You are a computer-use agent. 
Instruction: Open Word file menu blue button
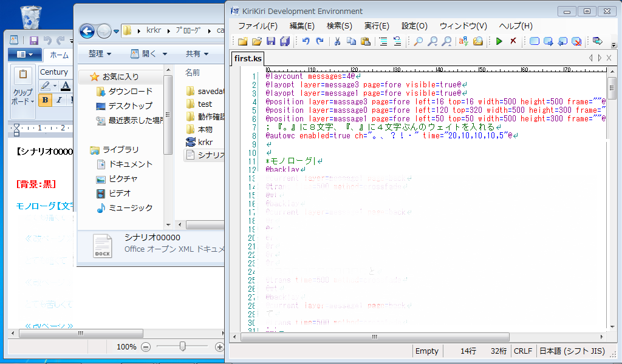point(24,54)
